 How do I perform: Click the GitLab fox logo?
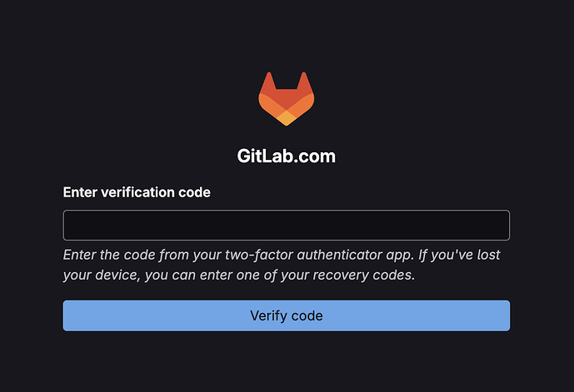click(x=287, y=99)
